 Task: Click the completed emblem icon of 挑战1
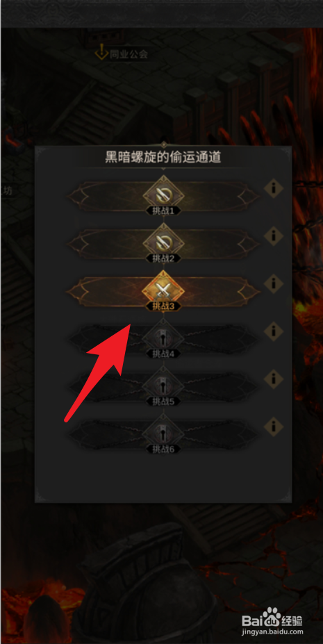point(163,195)
